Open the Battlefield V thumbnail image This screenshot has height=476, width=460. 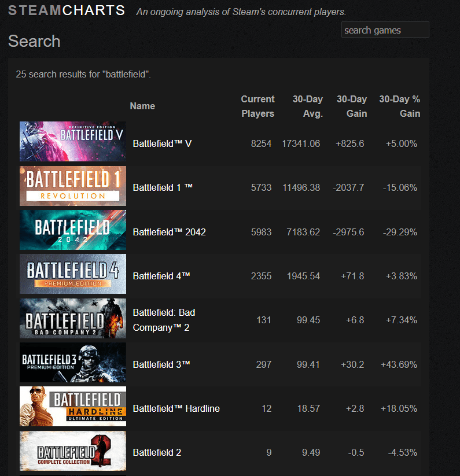73,142
